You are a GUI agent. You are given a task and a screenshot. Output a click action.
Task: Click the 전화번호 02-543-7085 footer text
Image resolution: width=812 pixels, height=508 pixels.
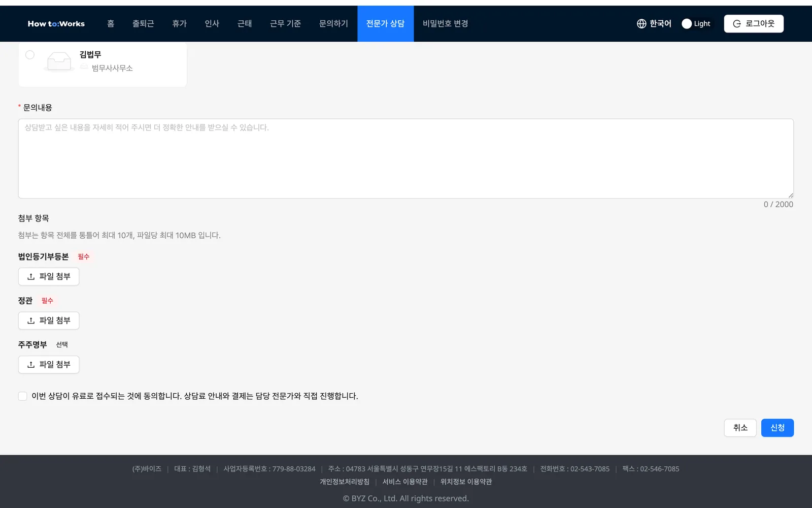coord(575,469)
